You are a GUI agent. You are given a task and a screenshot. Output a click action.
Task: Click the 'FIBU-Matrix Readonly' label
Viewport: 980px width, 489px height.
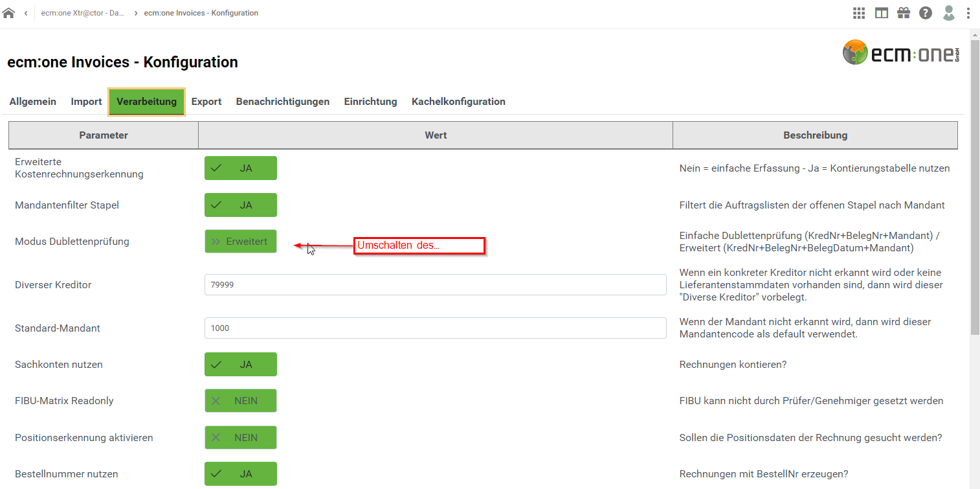point(64,401)
